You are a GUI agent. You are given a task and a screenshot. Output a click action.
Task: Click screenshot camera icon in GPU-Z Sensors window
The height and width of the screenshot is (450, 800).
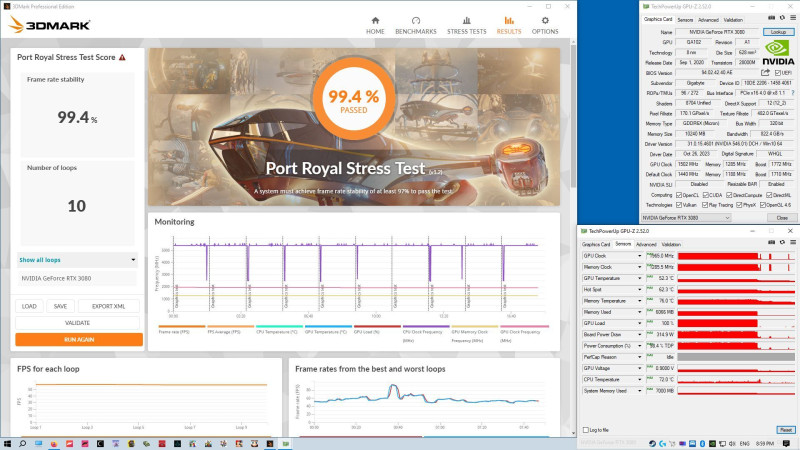point(771,243)
